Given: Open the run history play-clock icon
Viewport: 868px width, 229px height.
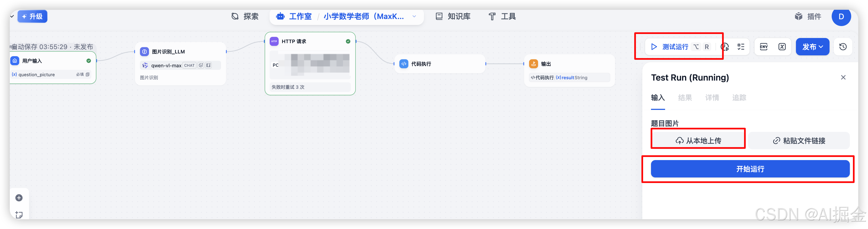Looking at the screenshot, I should (x=725, y=47).
